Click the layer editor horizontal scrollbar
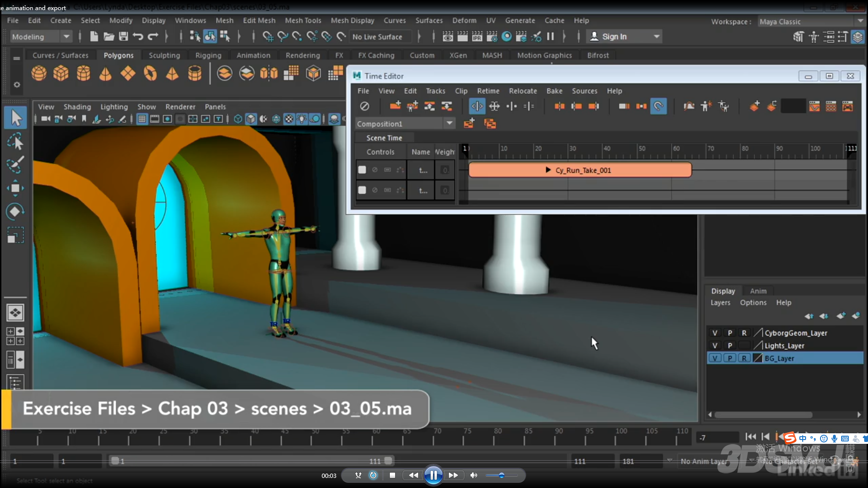Screen dimensions: 868x488 (763, 415)
